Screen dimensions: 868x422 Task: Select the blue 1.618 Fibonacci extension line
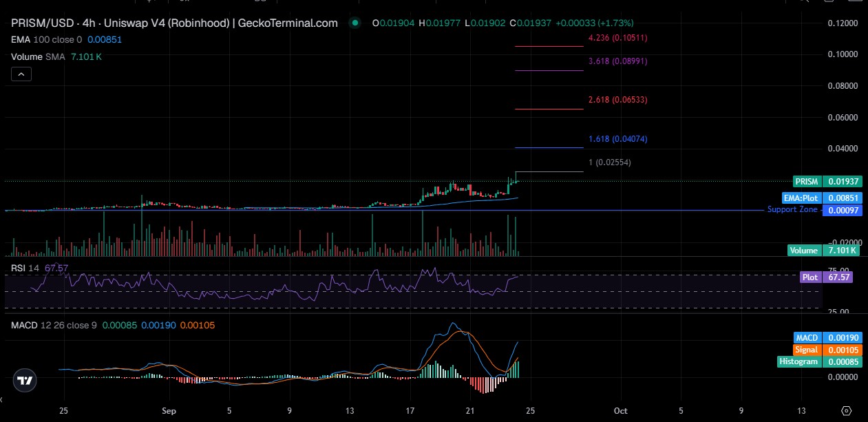point(549,147)
